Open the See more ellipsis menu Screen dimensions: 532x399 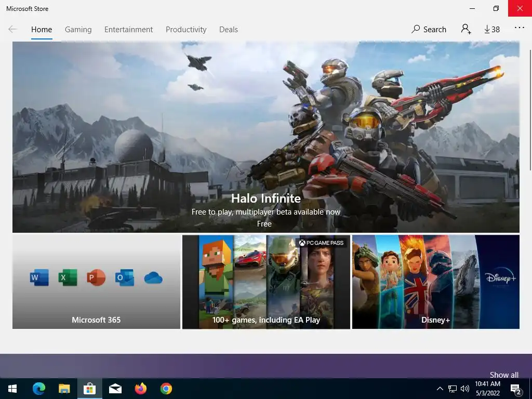tap(520, 28)
